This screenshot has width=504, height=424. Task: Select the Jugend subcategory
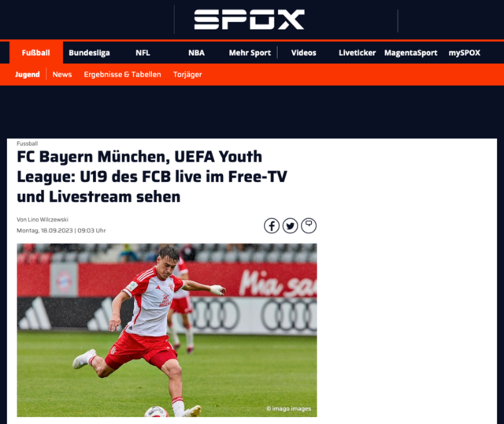28,74
